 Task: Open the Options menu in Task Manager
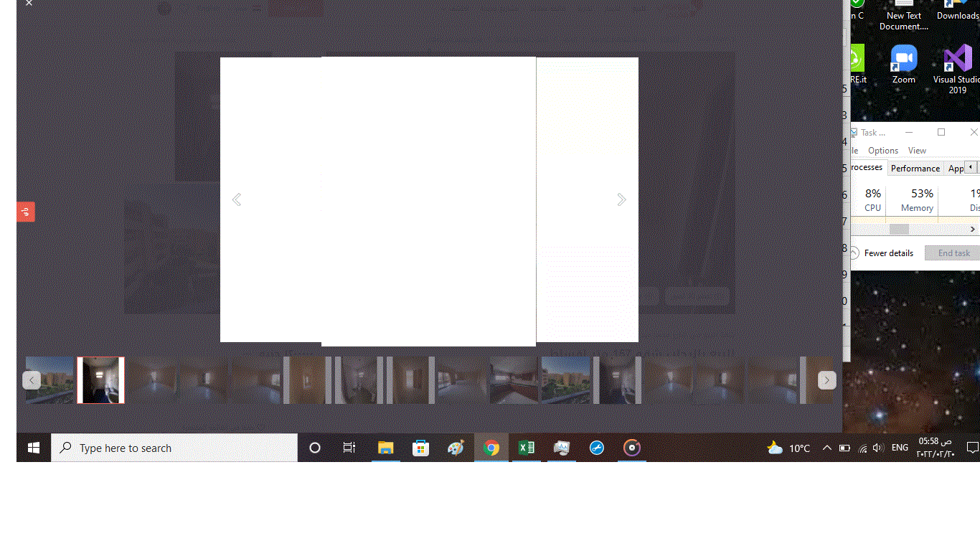(x=882, y=151)
